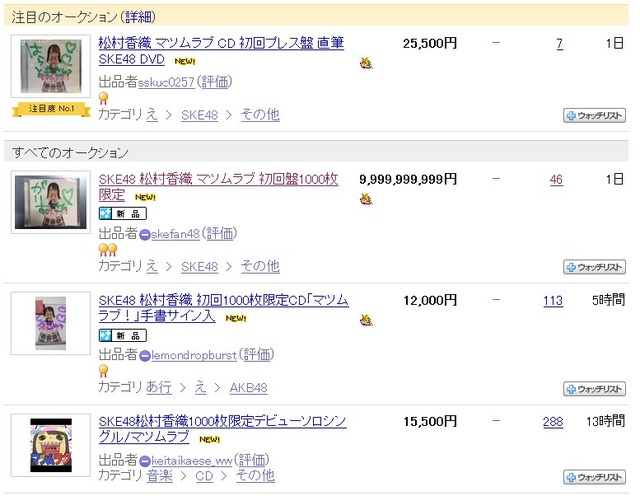Click the 新品 badge on skefan48 listing
The image size is (640, 496).
[x=122, y=214]
